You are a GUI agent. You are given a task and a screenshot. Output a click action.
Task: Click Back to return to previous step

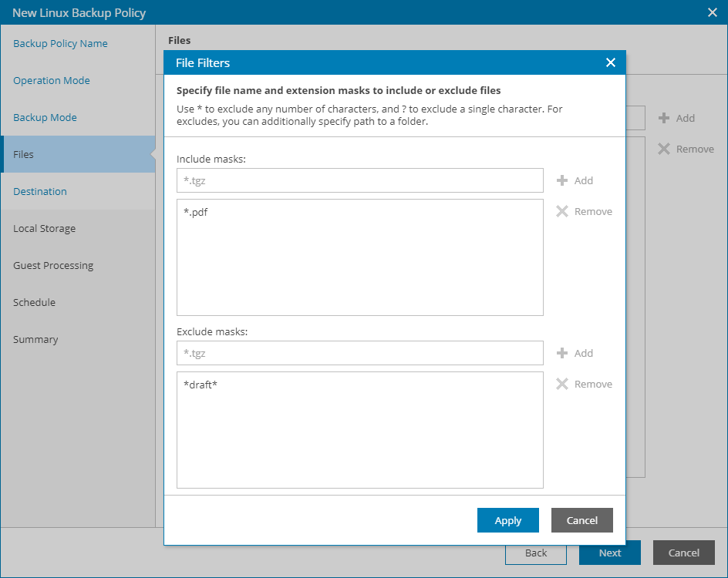click(x=535, y=553)
